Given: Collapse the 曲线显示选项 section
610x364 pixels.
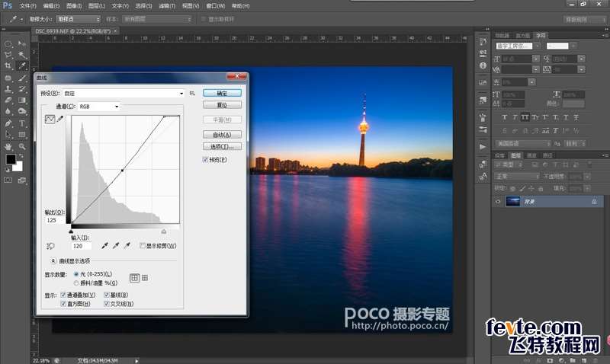Looking at the screenshot, I should pos(53,260).
